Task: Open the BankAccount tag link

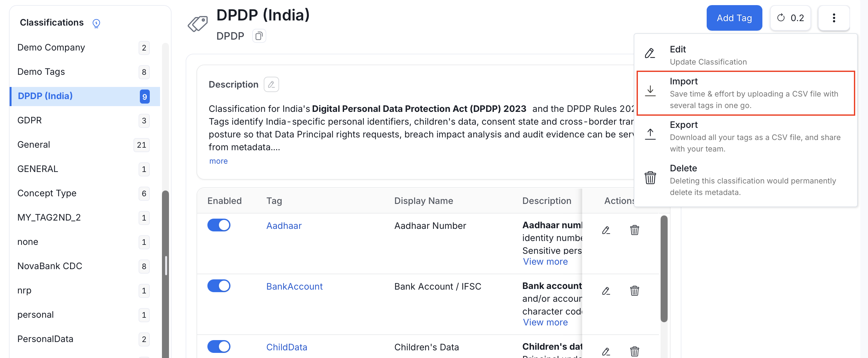Action: pyautogui.click(x=294, y=286)
